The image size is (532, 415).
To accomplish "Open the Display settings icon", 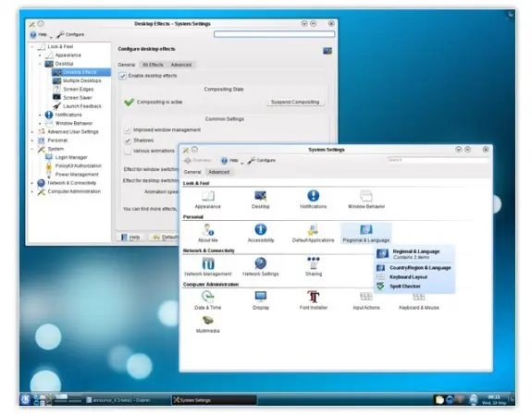I will coord(261,297).
